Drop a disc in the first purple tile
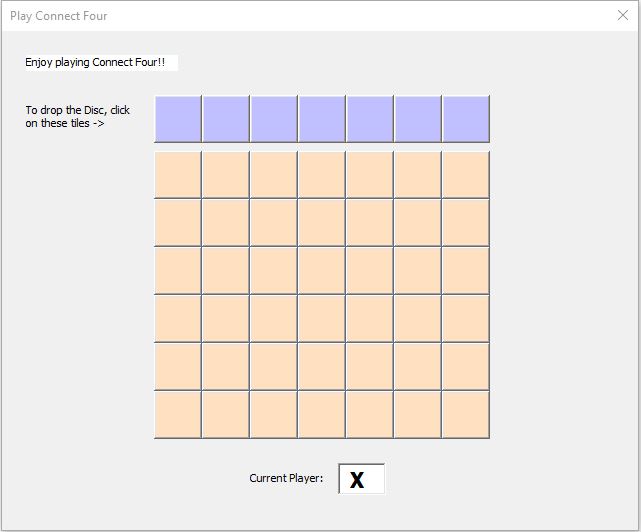This screenshot has width=641, height=532. [x=178, y=119]
